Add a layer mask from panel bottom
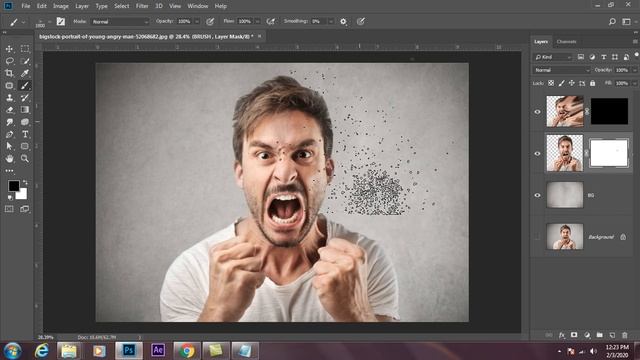The height and width of the screenshot is (360, 640). click(574, 335)
